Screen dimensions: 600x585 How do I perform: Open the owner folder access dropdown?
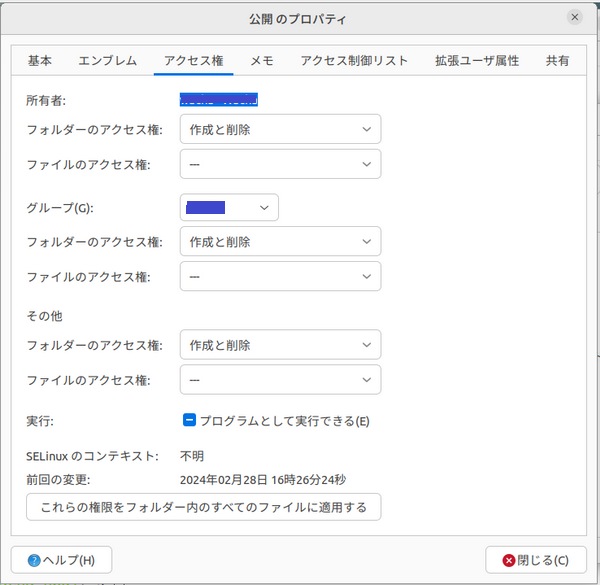[x=280, y=130]
